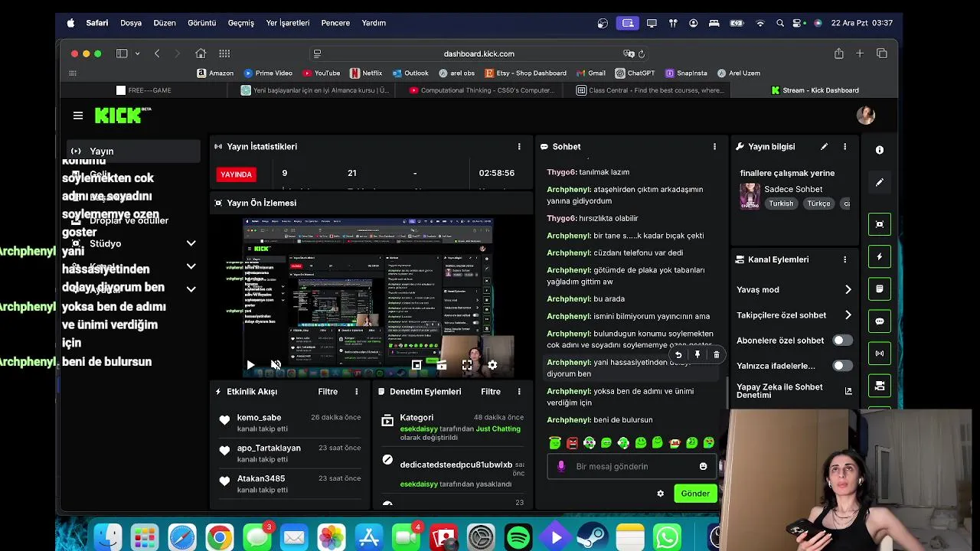Switch to Computational Thinking CS50 tab
Screen dimensions: 980x551
[482, 90]
